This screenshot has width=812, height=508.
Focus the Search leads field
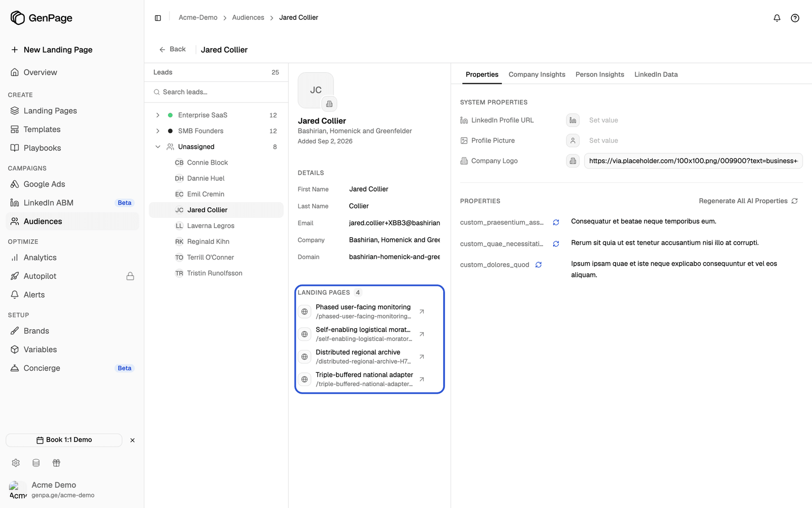click(216, 92)
